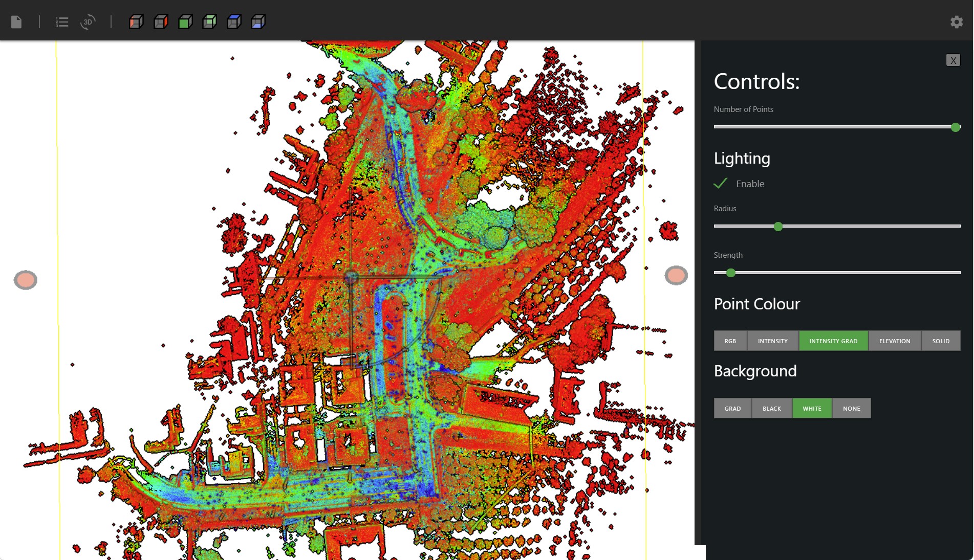Open the numbered list panel icon
Viewport: 974px width, 560px height.
point(62,22)
